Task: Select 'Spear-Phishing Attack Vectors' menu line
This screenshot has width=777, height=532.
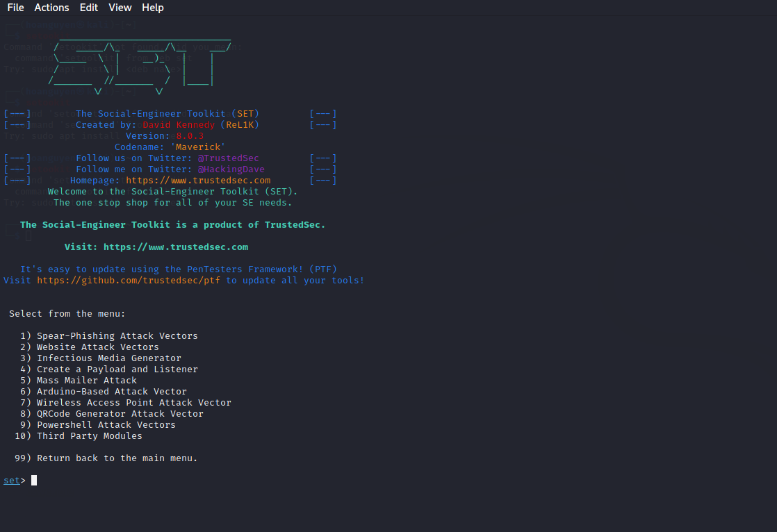Action: coord(109,336)
